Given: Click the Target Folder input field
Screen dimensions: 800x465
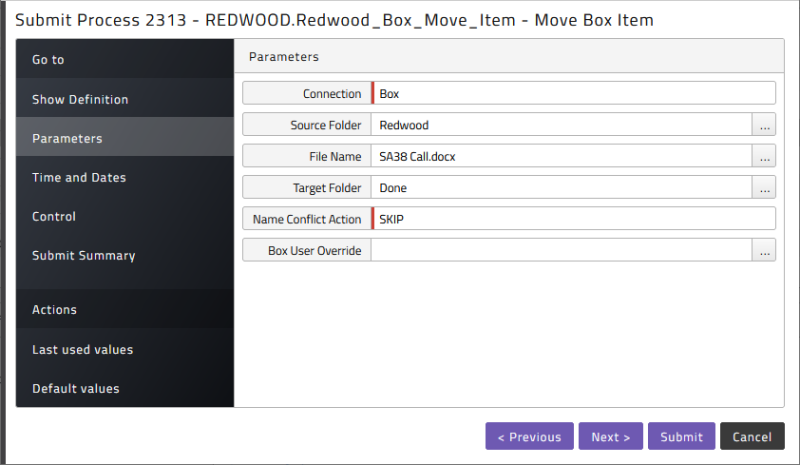Looking at the screenshot, I should [561, 188].
